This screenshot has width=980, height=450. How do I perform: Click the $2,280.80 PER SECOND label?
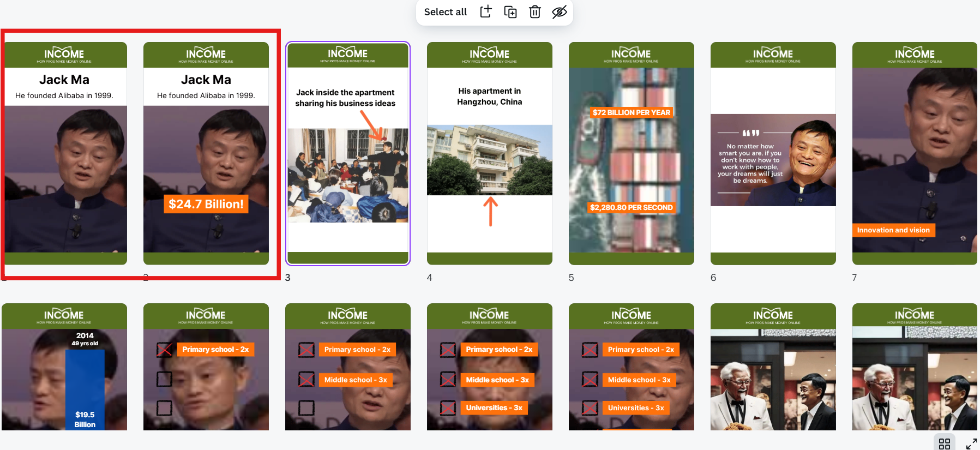pos(632,207)
